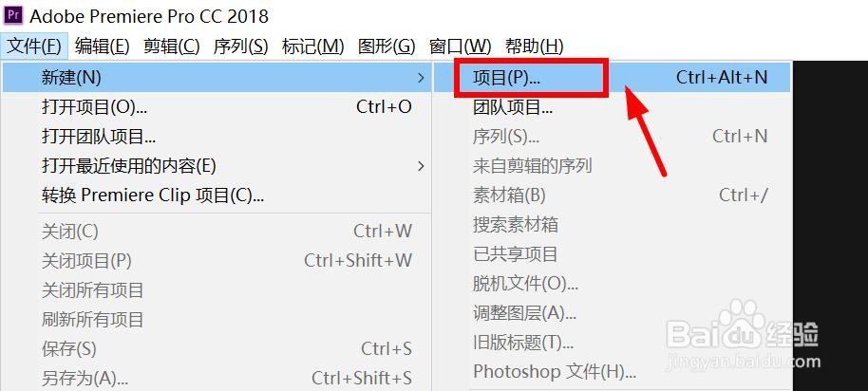Image resolution: width=868 pixels, height=391 pixels.
Task: Click the Photoshop 文件(H)... submenu item
Action: [612, 371]
